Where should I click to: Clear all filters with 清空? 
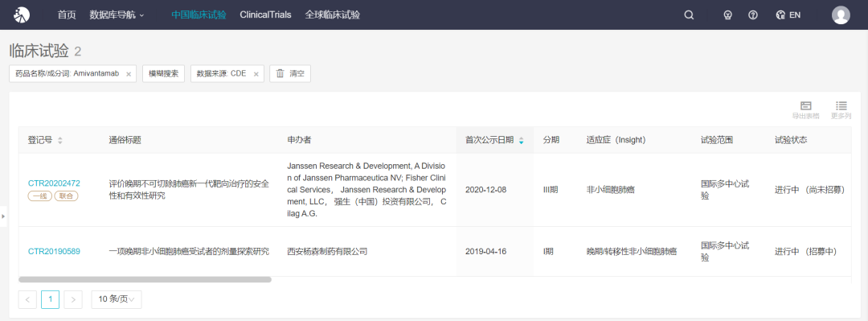click(x=290, y=73)
